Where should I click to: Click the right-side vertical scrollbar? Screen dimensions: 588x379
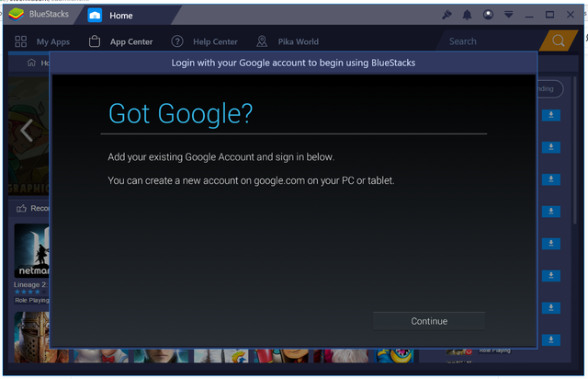tap(574, 150)
